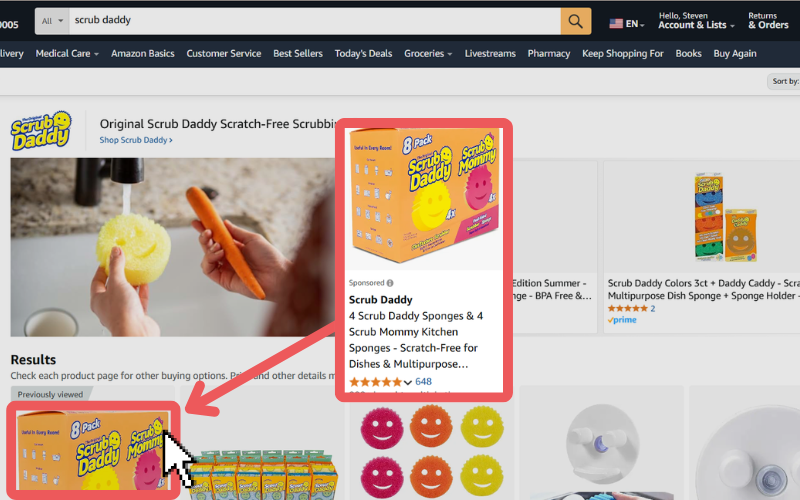Screen dimensions: 800x500
Task: Open the Scrub Daddy brand logo
Action: [x=41, y=131]
